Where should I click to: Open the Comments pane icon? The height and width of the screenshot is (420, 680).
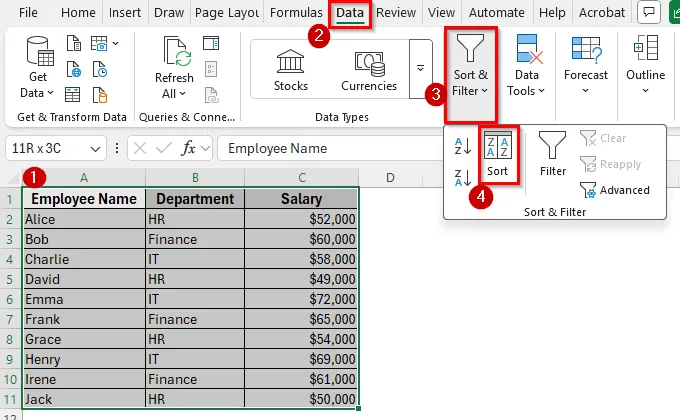tap(649, 12)
